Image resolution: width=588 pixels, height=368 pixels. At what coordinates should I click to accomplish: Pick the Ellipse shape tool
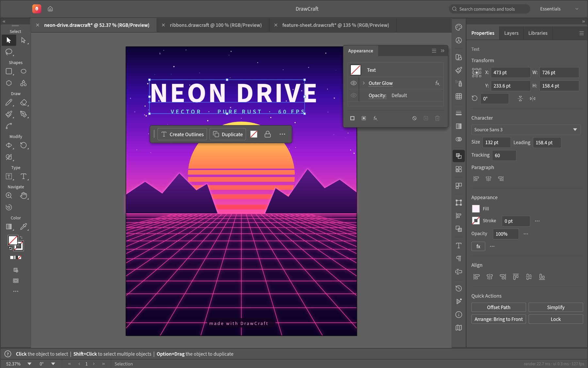(23, 71)
